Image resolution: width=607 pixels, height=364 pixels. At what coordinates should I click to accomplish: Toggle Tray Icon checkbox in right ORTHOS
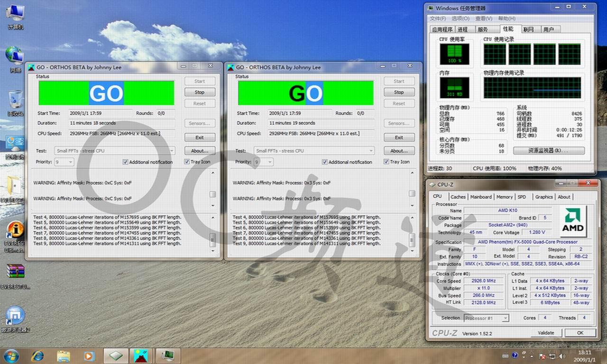tap(396, 162)
